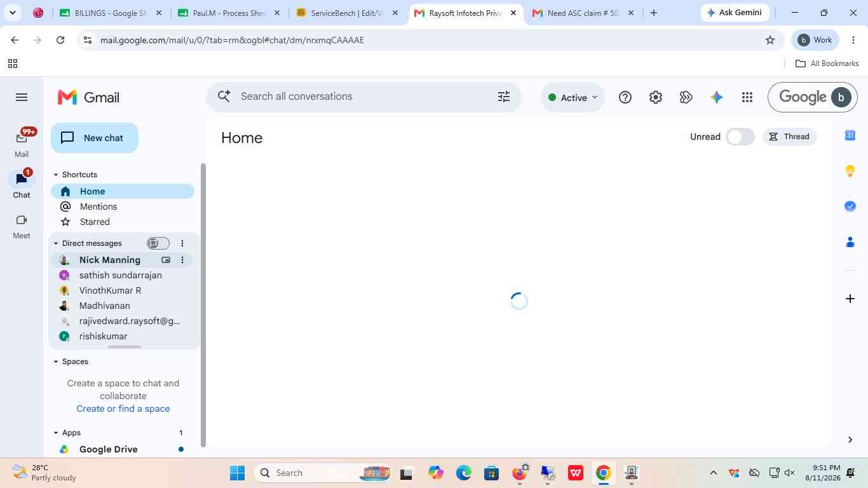Image resolution: width=868 pixels, height=488 pixels.
Task: Open the Active status dropdown
Action: point(573,97)
